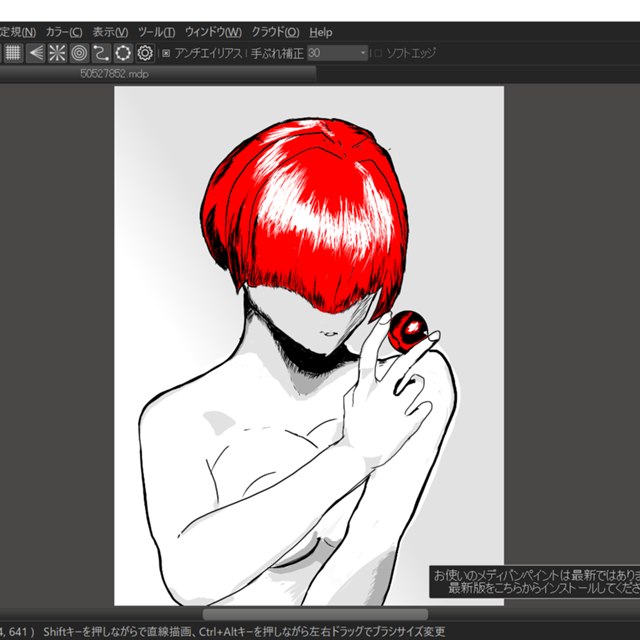The height and width of the screenshot is (640, 640).
Task: Select the curve snap icon
Action: pos(101,53)
